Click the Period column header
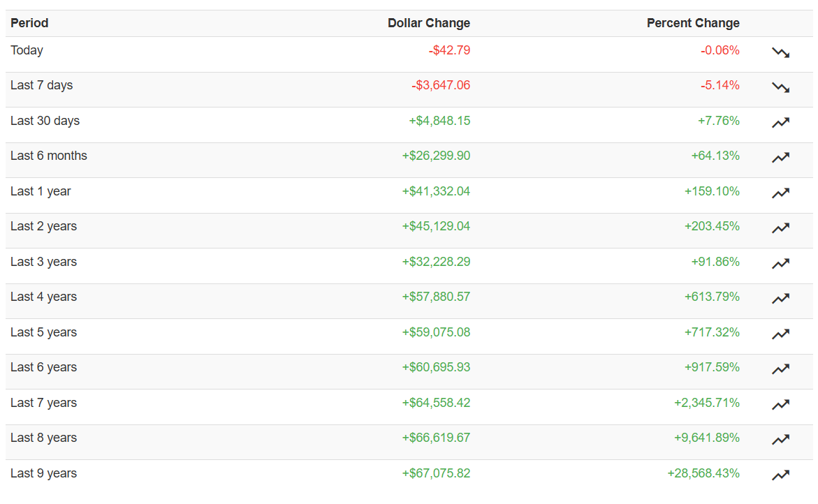Image resolution: width=818 pixels, height=504 pixels. coord(29,23)
